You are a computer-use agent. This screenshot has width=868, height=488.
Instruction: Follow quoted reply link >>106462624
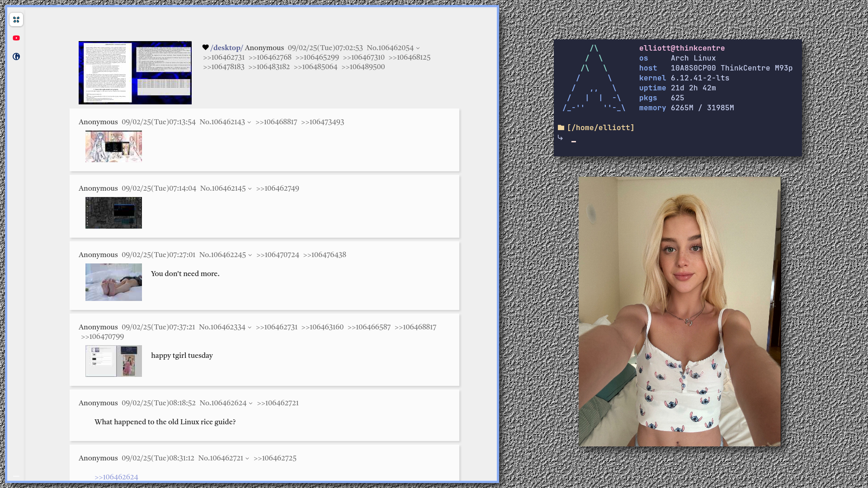116,477
